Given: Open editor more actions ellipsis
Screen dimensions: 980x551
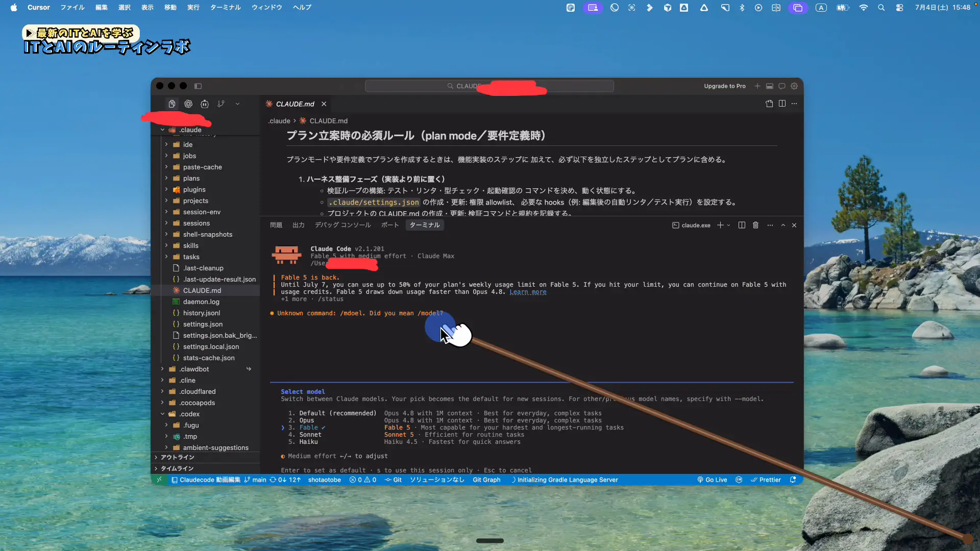Looking at the screenshot, I should point(794,104).
